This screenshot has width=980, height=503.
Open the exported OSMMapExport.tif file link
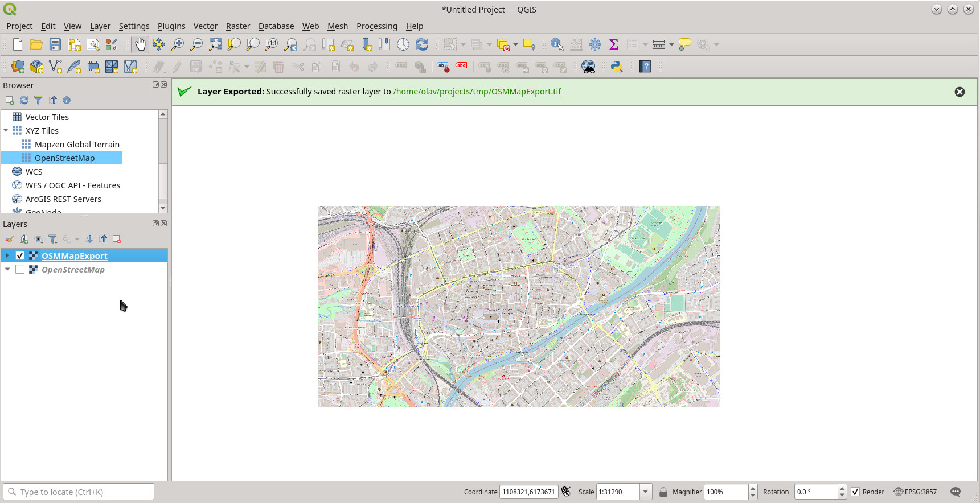tap(477, 92)
